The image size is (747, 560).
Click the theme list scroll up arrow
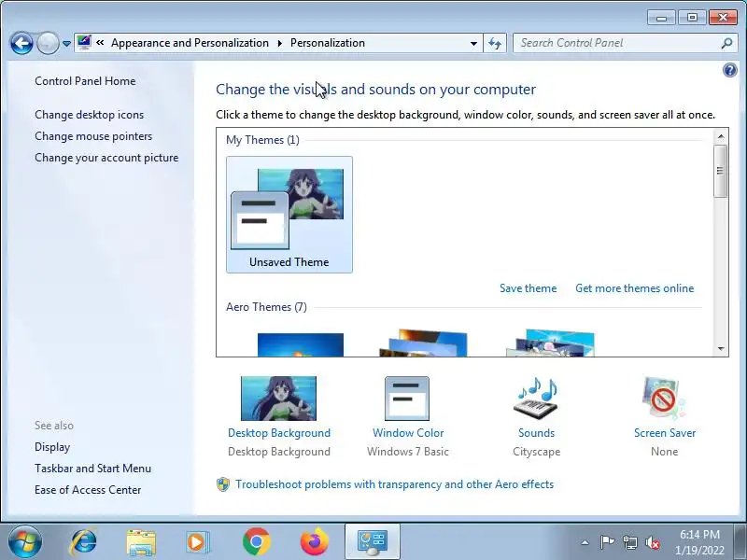[x=721, y=136]
